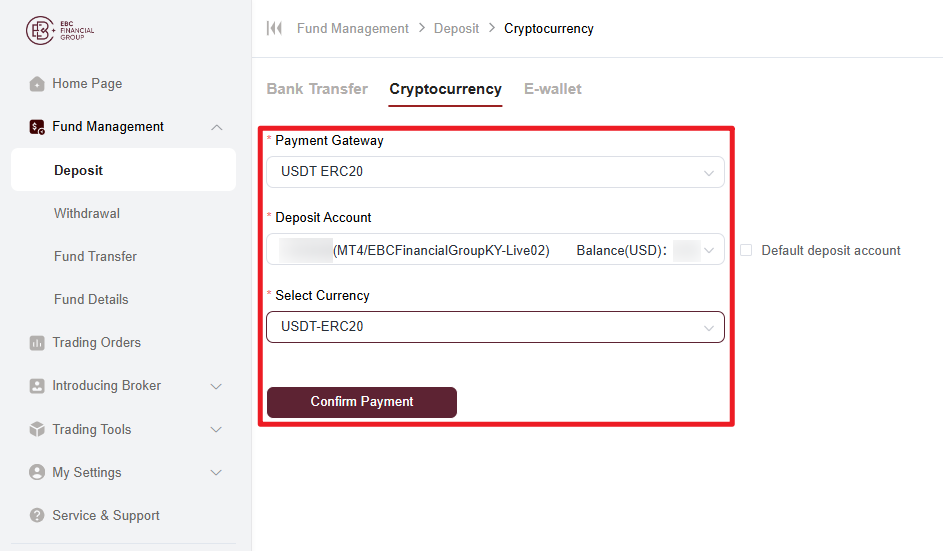This screenshot has height=551, width=943.
Task: Click the Service & Support question icon
Action: point(37,516)
